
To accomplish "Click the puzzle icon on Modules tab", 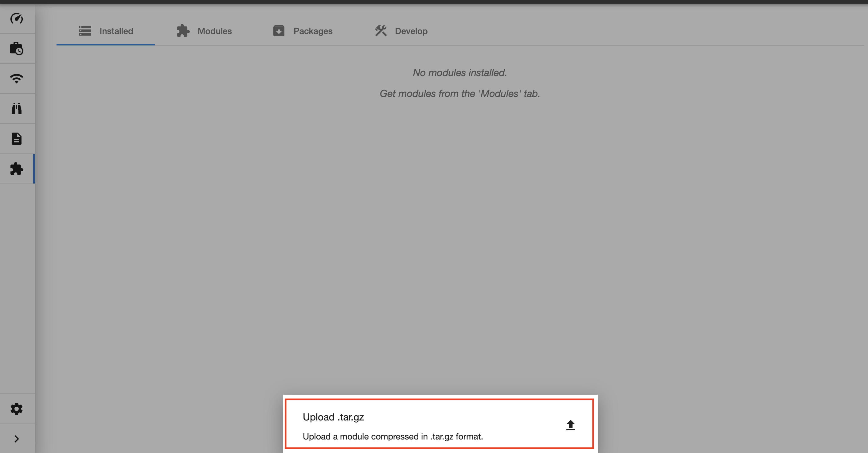I will 183,31.
